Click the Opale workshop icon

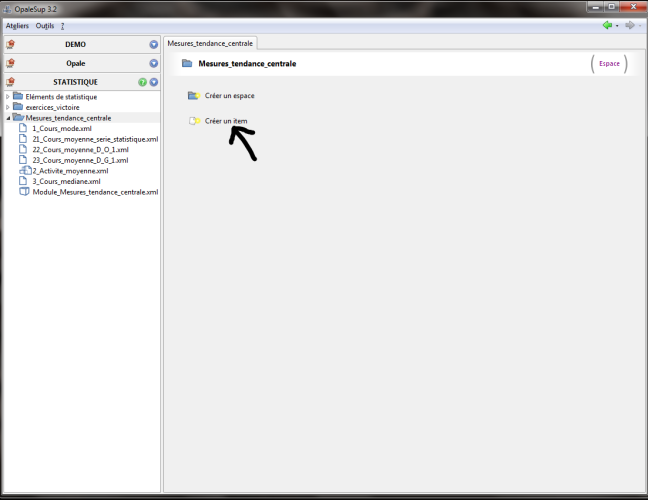(11, 63)
